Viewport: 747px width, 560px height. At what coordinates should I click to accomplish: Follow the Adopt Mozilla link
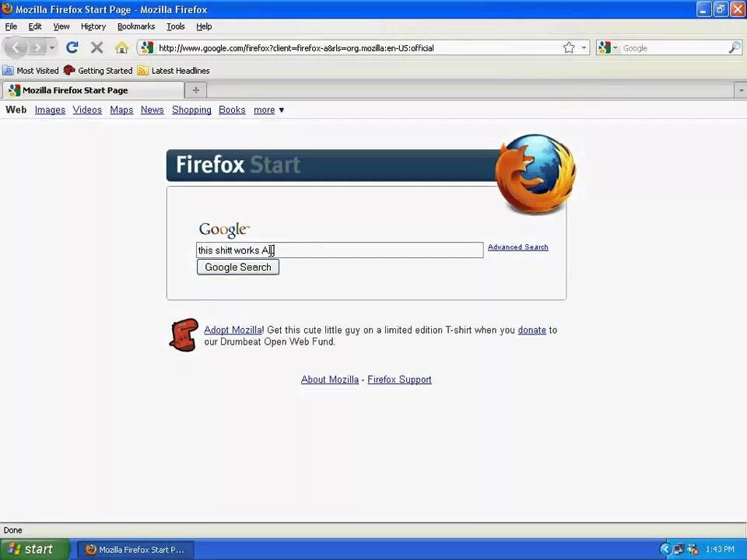(x=233, y=330)
